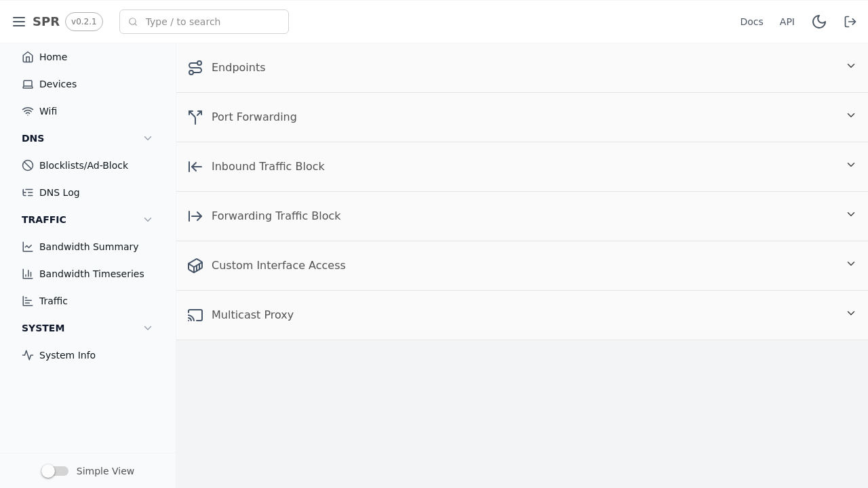Expand the Forwarding Traffic Block panel
The height and width of the screenshot is (488, 868).
[x=851, y=214]
